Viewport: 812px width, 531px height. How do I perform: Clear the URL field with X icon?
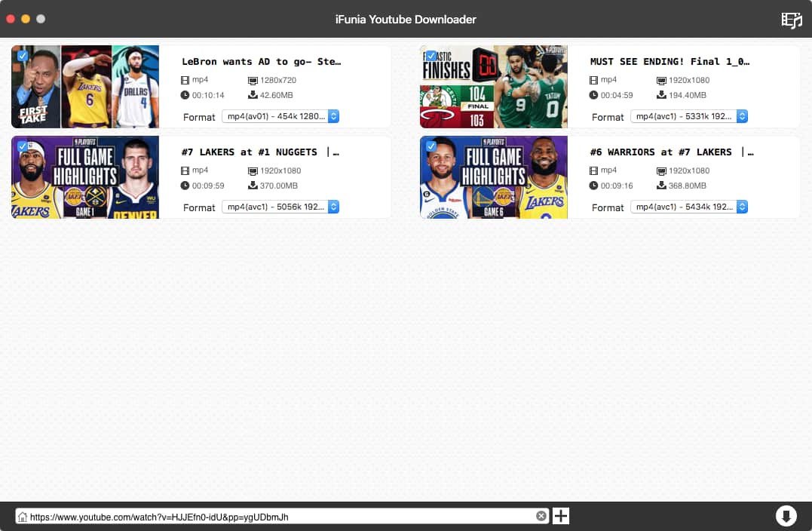pyautogui.click(x=541, y=516)
